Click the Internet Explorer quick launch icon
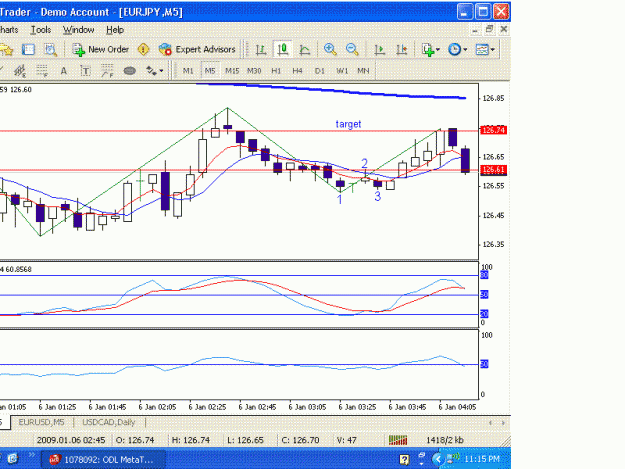Viewport: 625px width, 469px height. (x=13, y=459)
